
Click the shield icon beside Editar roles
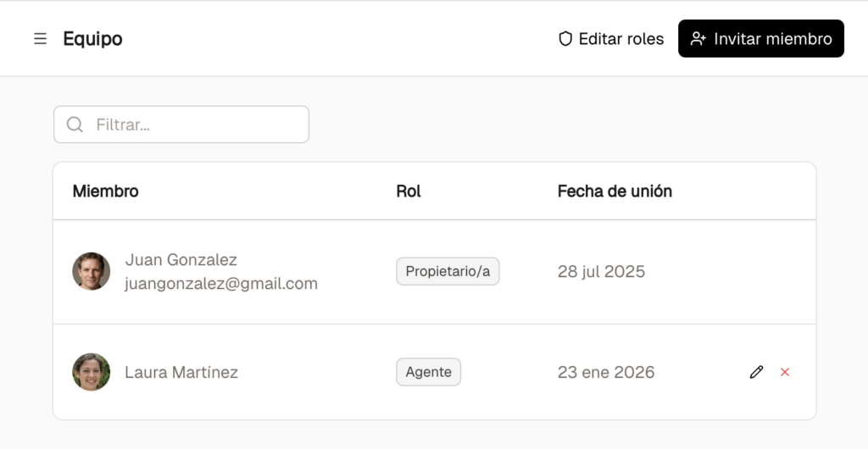565,39
